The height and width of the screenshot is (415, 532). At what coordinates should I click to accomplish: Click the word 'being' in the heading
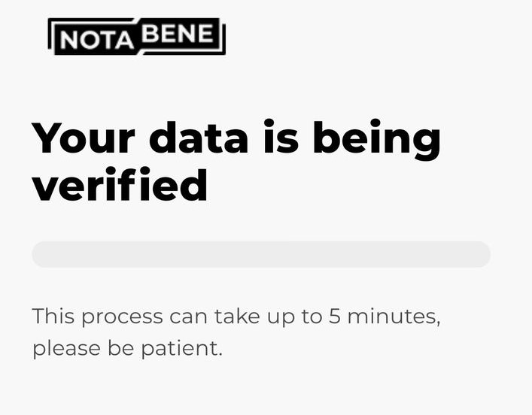click(376, 140)
